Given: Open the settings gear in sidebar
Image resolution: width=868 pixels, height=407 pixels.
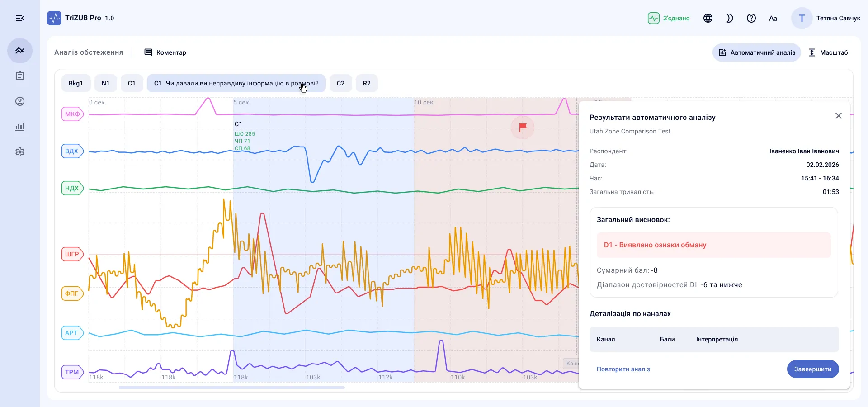Looking at the screenshot, I should coord(20,152).
